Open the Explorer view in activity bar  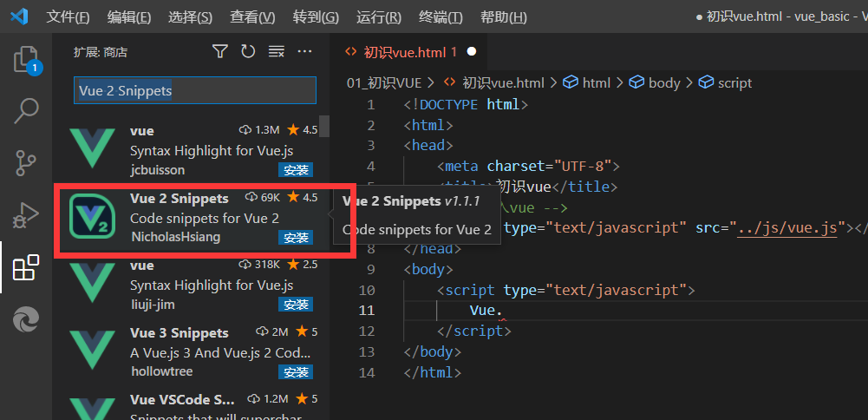(x=26, y=59)
